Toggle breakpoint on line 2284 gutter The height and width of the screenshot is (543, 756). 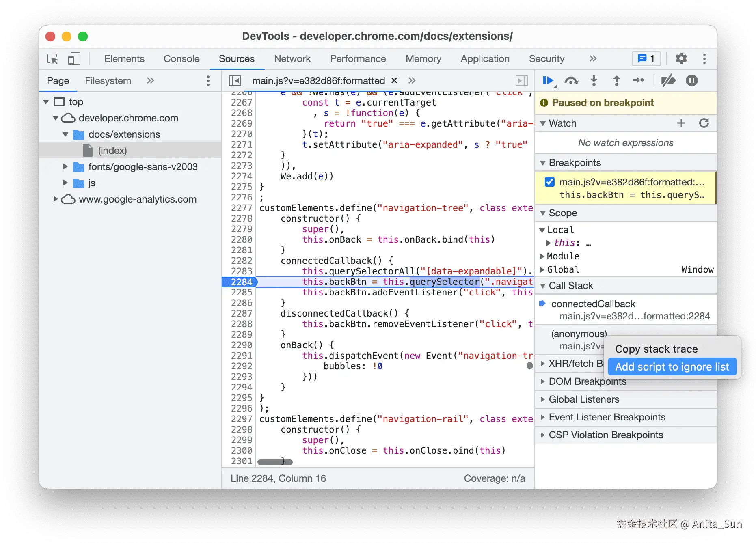tap(240, 282)
